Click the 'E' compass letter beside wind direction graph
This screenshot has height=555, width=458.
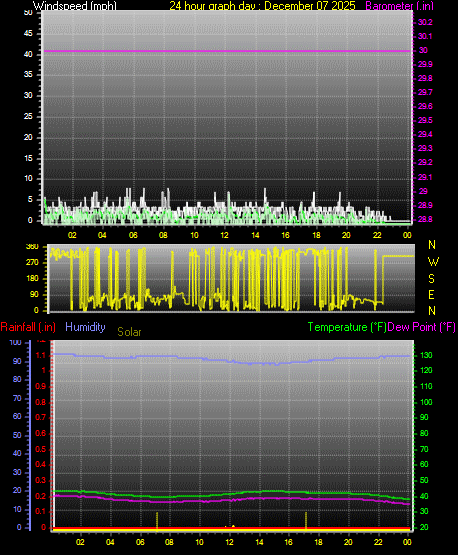[431, 294]
